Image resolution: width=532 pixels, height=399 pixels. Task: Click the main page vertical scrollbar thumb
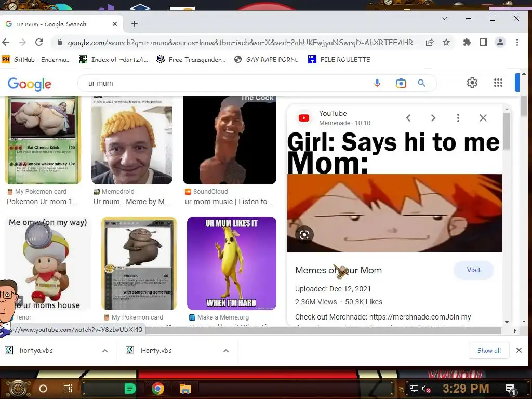pos(524,106)
